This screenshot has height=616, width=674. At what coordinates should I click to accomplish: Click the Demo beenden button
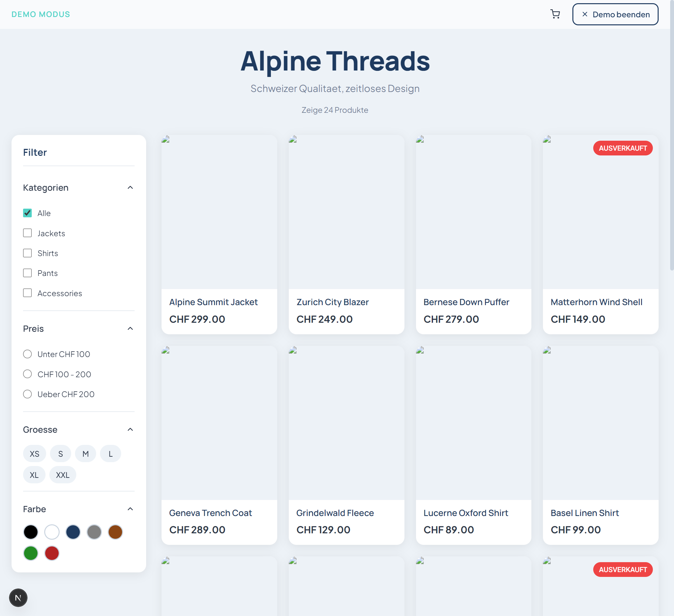(615, 14)
